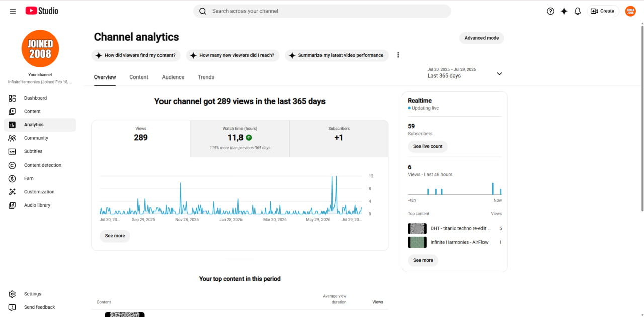Image resolution: width=644 pixels, height=317 pixels.
Task: Click the YouTube Studio logo
Action: point(42,11)
